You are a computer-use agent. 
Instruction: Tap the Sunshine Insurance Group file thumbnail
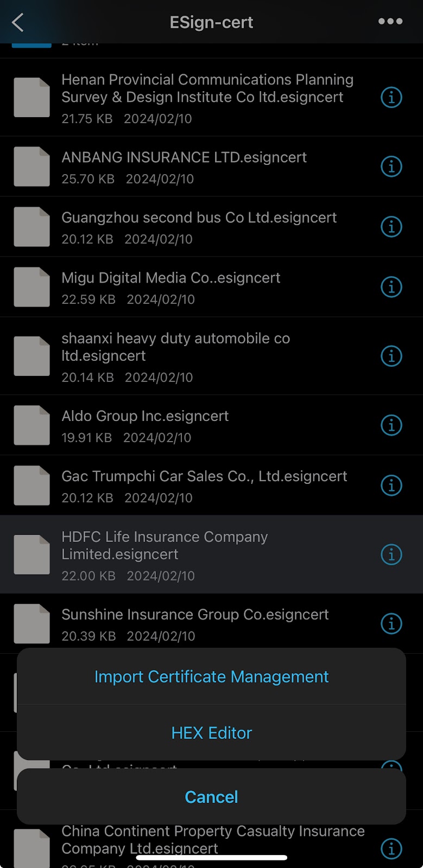pyautogui.click(x=31, y=624)
